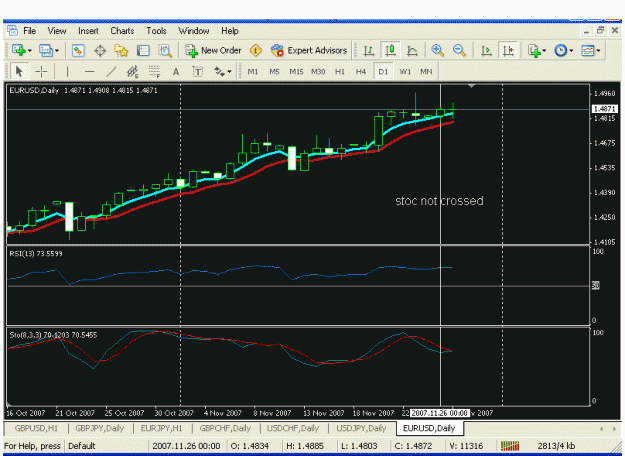Select the equidistant channel tool

point(132,72)
